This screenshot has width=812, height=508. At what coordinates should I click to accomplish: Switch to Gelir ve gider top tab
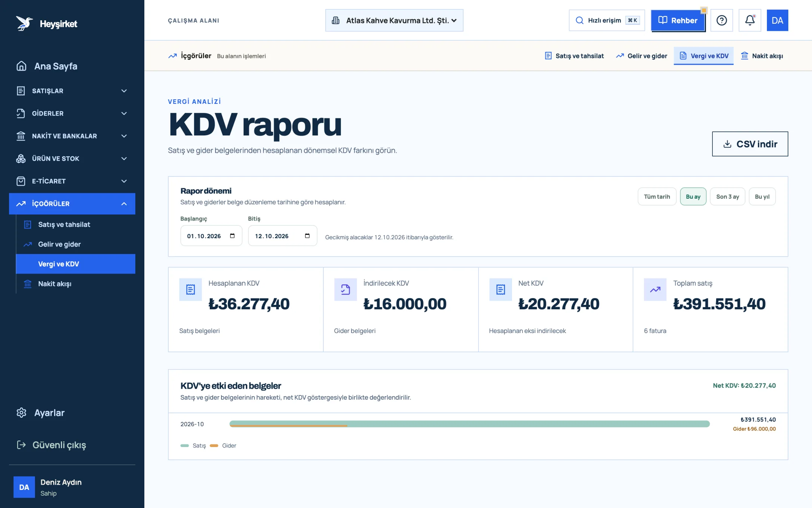[641, 56]
